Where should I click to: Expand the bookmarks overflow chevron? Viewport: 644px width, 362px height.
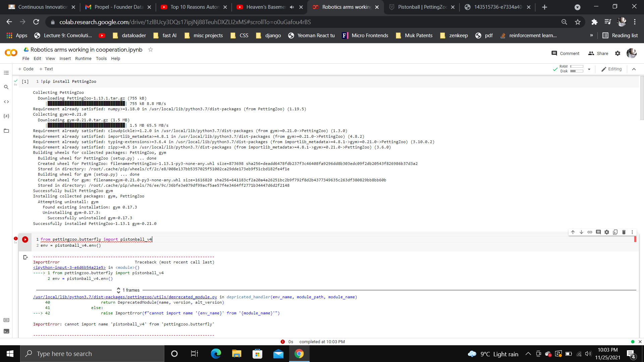[592, 35]
